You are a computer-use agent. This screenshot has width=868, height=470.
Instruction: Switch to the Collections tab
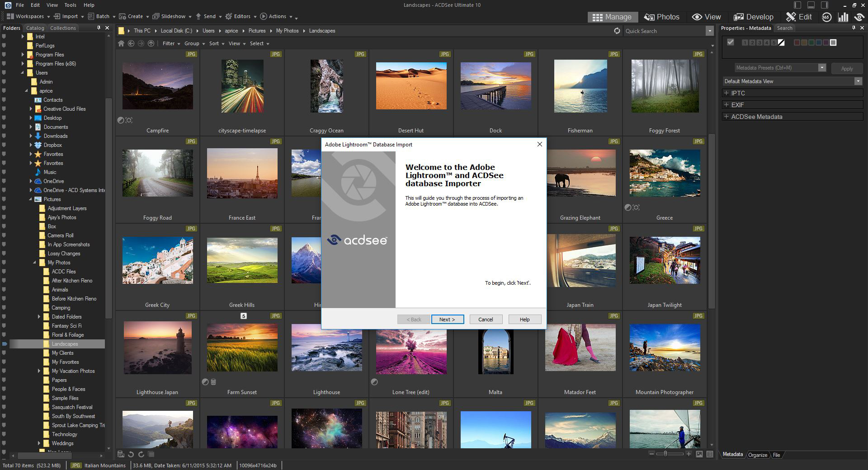(x=63, y=28)
